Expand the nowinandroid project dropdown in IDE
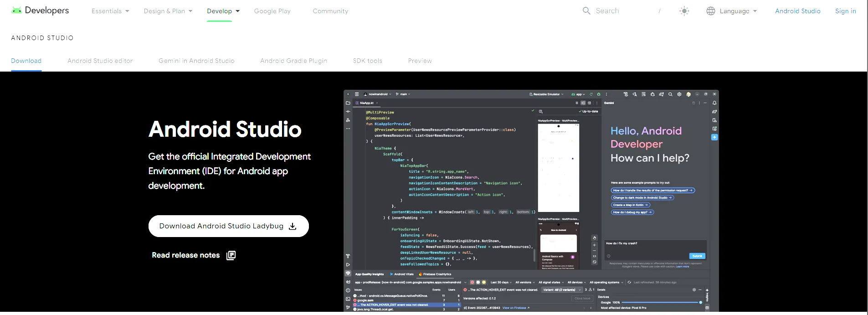The image size is (868, 315). tap(378, 94)
